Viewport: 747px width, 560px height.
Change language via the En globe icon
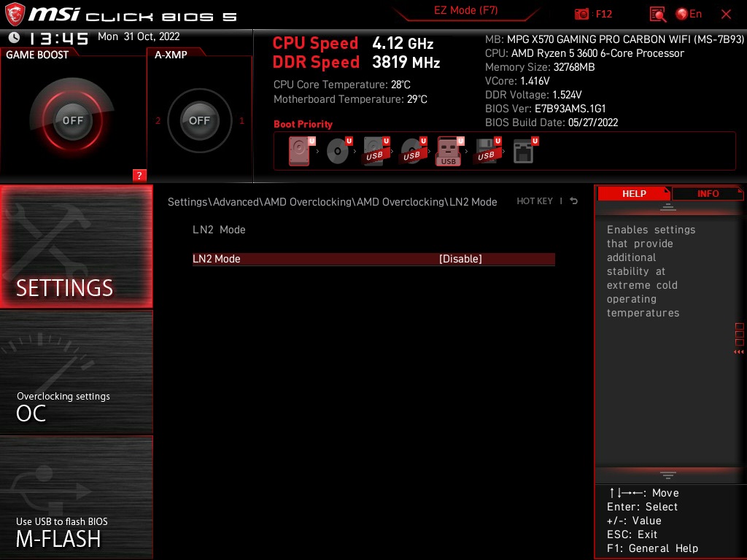(x=689, y=14)
